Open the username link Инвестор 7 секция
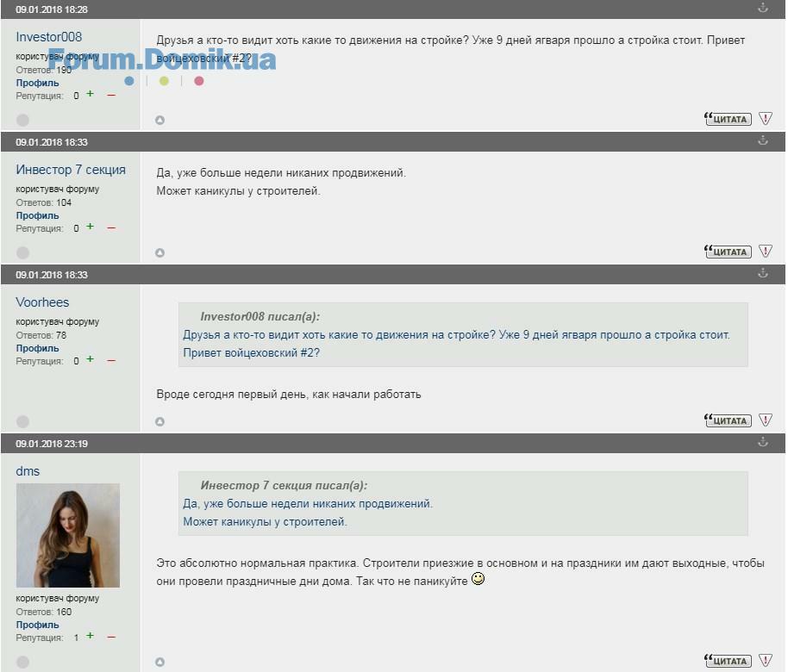This screenshot has height=672, width=788. 71,170
